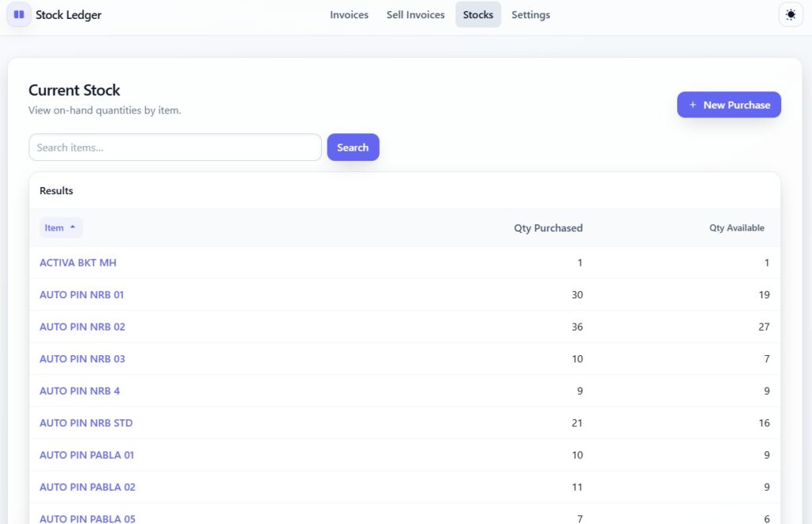
Task: Open the Invoices tab
Action: 349,15
